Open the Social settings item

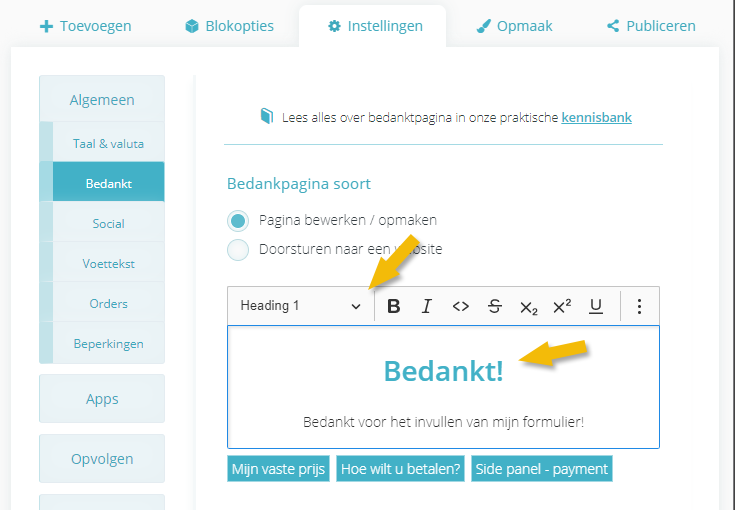click(x=108, y=224)
